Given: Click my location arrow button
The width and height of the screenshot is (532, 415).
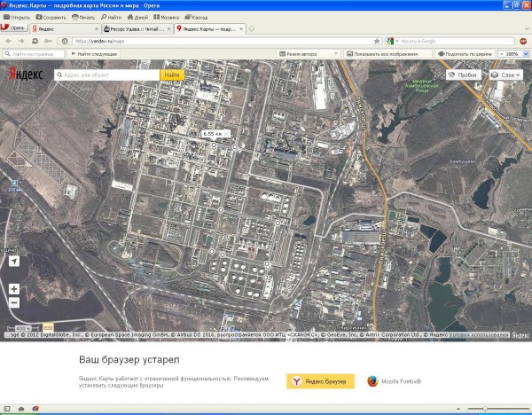Looking at the screenshot, I should click(14, 261).
